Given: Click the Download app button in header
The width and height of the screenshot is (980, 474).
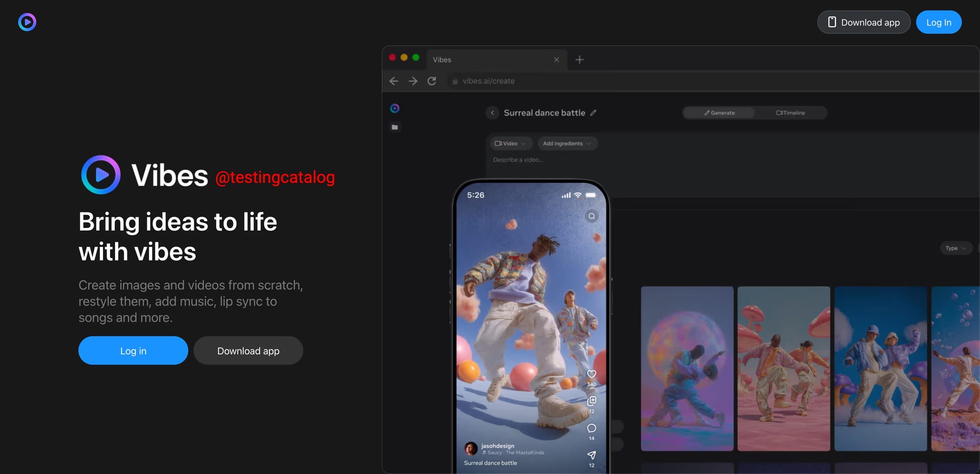Looking at the screenshot, I should (x=864, y=22).
